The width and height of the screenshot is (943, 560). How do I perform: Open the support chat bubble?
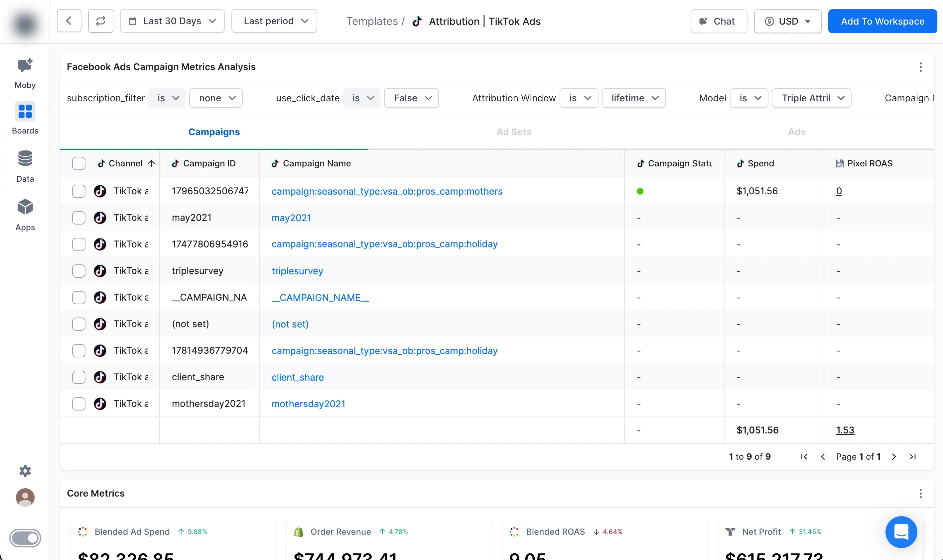[901, 531]
